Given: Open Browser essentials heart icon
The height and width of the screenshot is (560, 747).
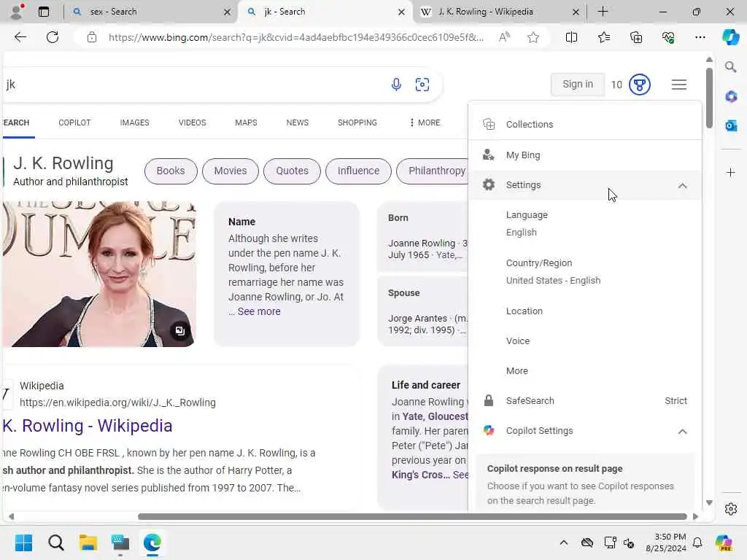Looking at the screenshot, I should [x=668, y=37].
